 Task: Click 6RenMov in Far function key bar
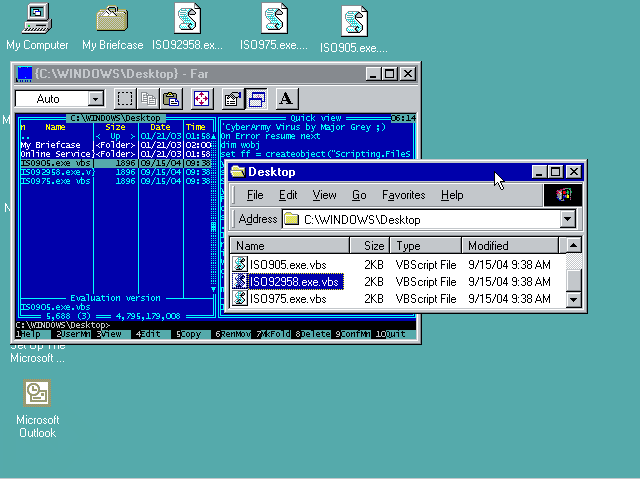tap(233, 334)
